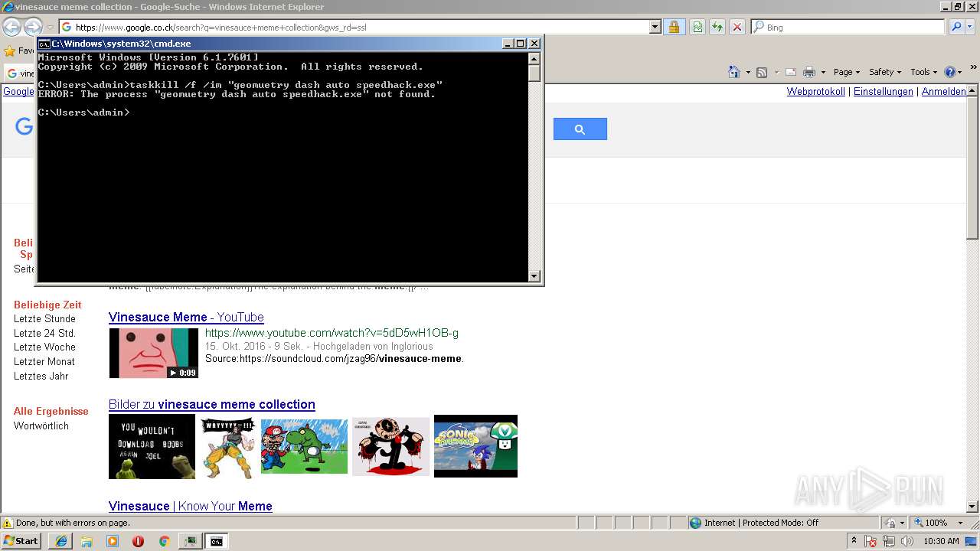Select the Wortwörtlich filter option
The width and height of the screenshot is (980, 551).
[x=41, y=425]
